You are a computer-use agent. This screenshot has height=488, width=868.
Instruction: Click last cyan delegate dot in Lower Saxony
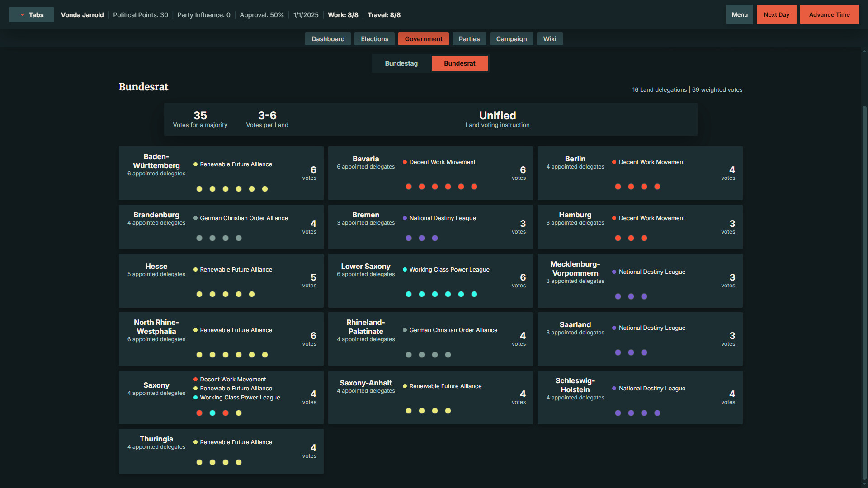474,294
